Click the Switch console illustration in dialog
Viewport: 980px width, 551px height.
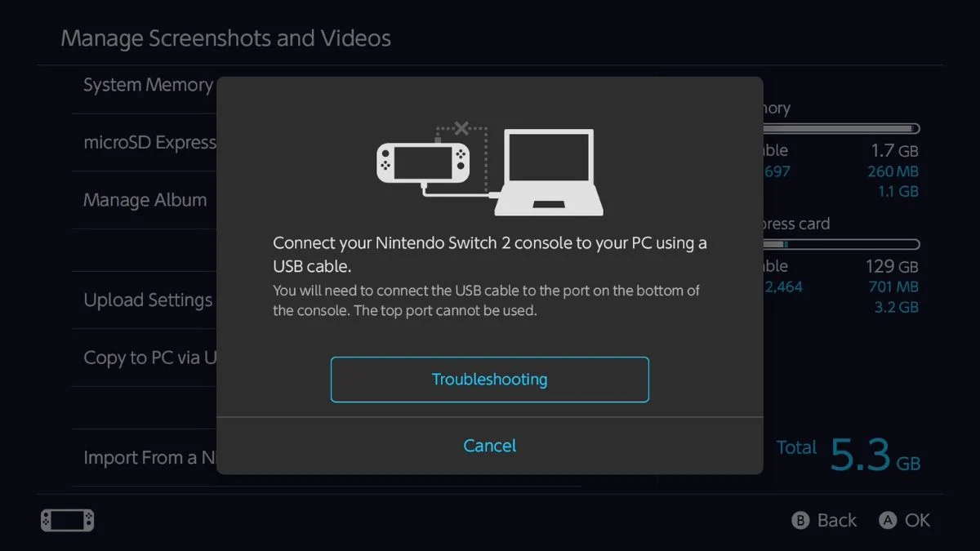pos(423,162)
